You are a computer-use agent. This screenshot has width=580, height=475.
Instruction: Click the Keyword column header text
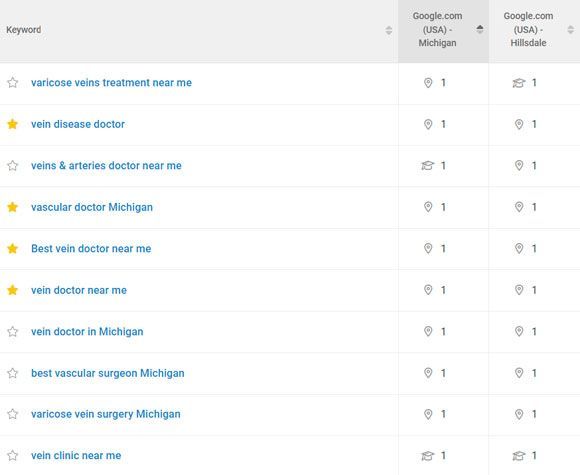click(24, 30)
